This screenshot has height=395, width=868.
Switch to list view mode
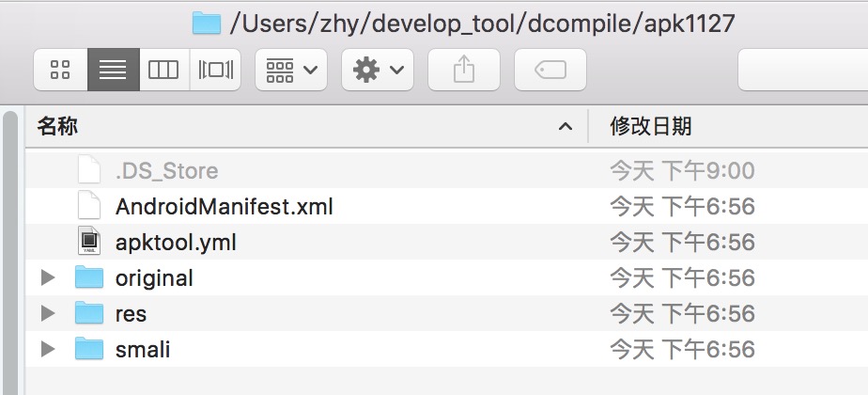[x=113, y=70]
